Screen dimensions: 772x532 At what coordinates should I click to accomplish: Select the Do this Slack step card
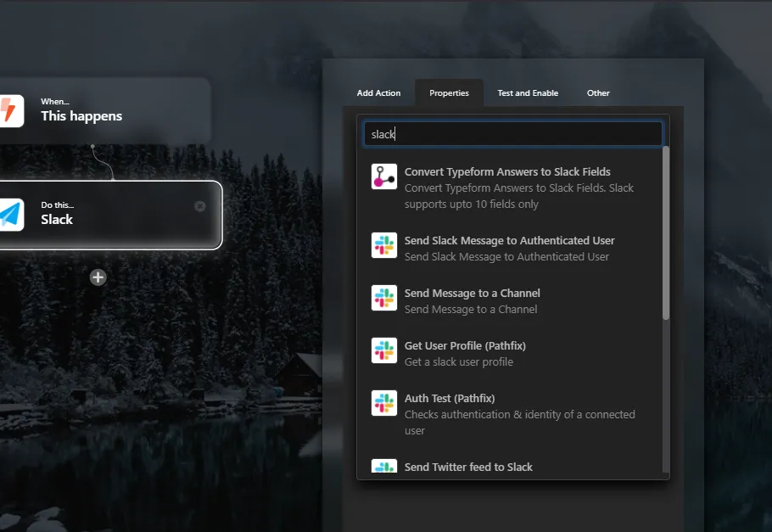click(x=111, y=215)
